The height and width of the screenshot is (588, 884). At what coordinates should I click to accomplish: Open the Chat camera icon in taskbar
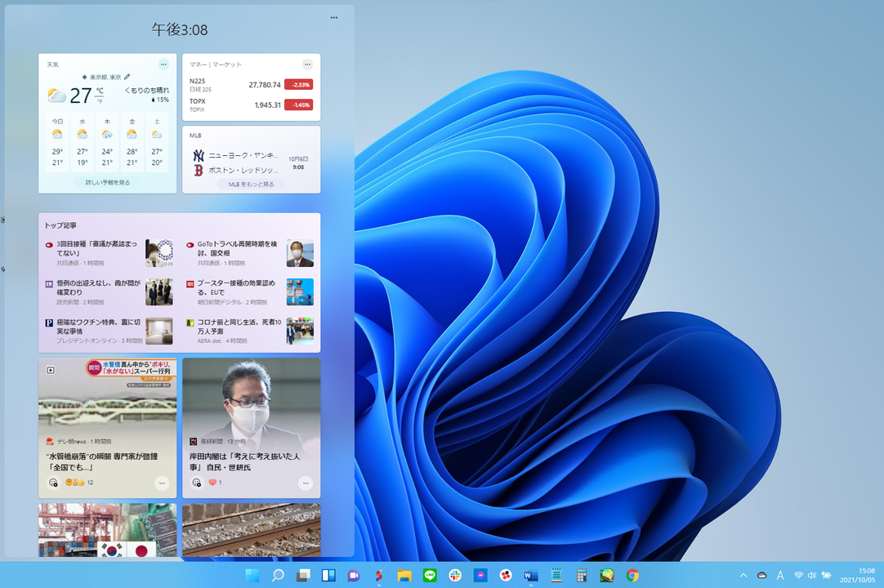354,575
